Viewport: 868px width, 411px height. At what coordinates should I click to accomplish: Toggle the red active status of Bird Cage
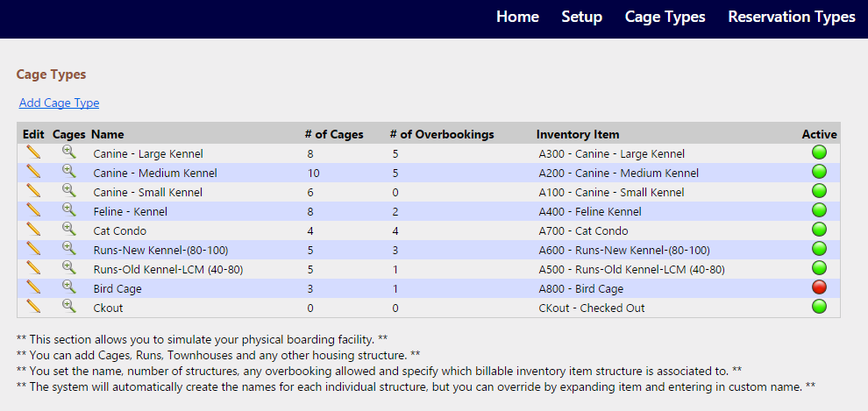coord(819,287)
